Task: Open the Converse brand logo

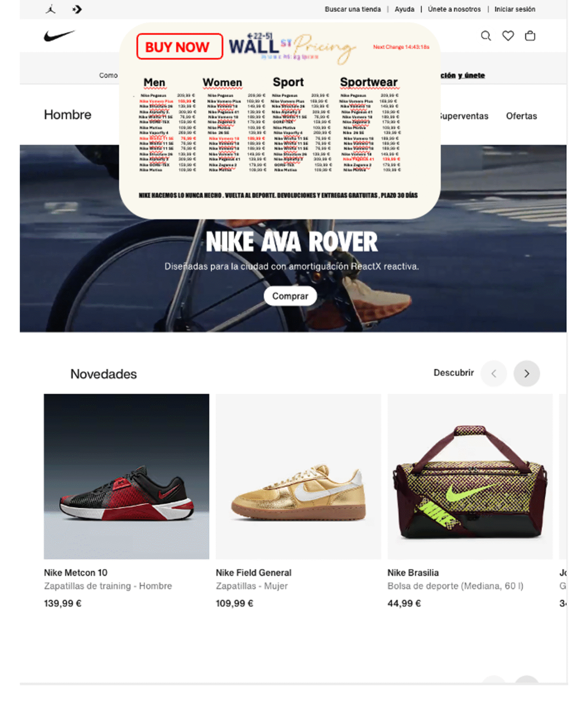Action: click(x=77, y=9)
